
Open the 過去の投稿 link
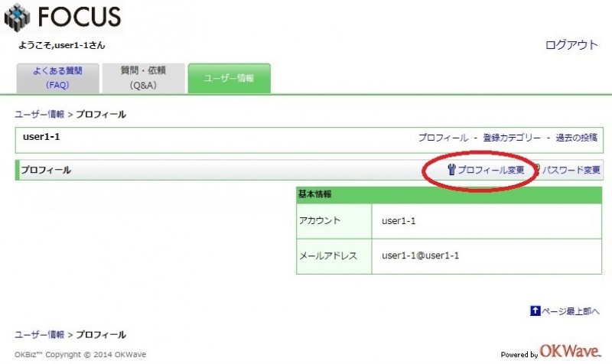577,138
